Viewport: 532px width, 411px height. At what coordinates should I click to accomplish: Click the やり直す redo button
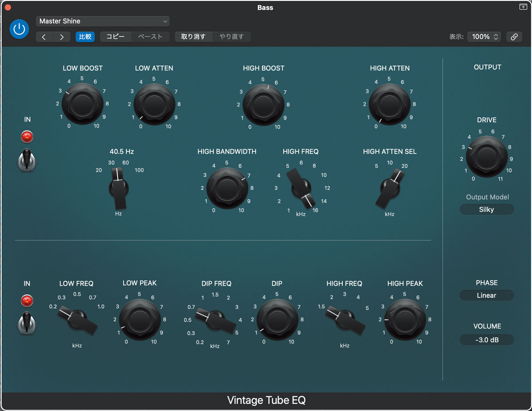pyautogui.click(x=231, y=37)
